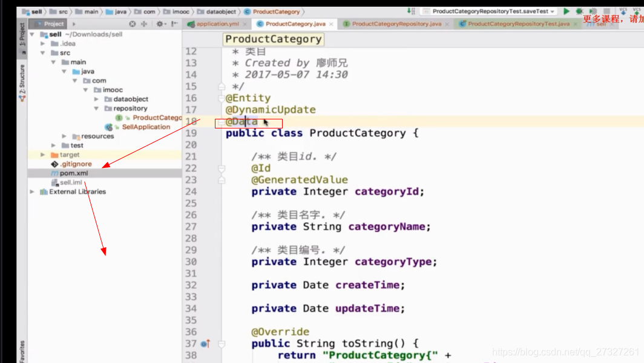Click the @GeneratedValue annotation
Image resolution: width=644 pixels, height=363 pixels.
click(x=300, y=179)
